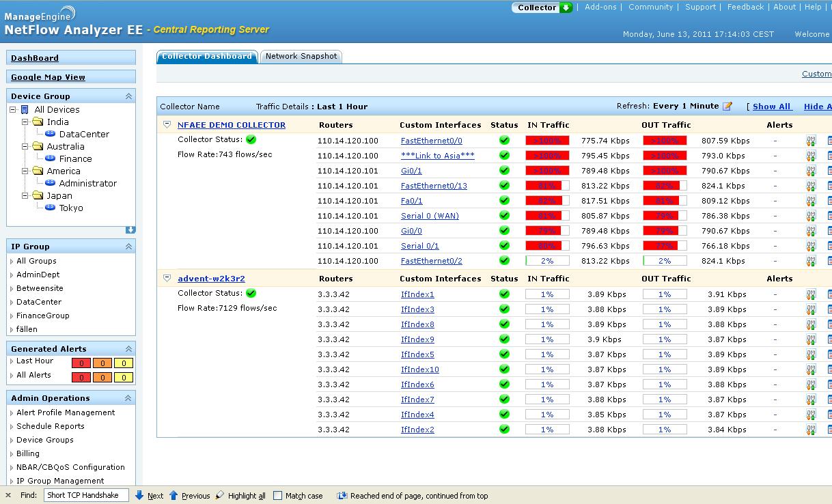This screenshot has height=504, width=832.
Task: Open the Schedule Reports admin option
Action: (x=51, y=426)
